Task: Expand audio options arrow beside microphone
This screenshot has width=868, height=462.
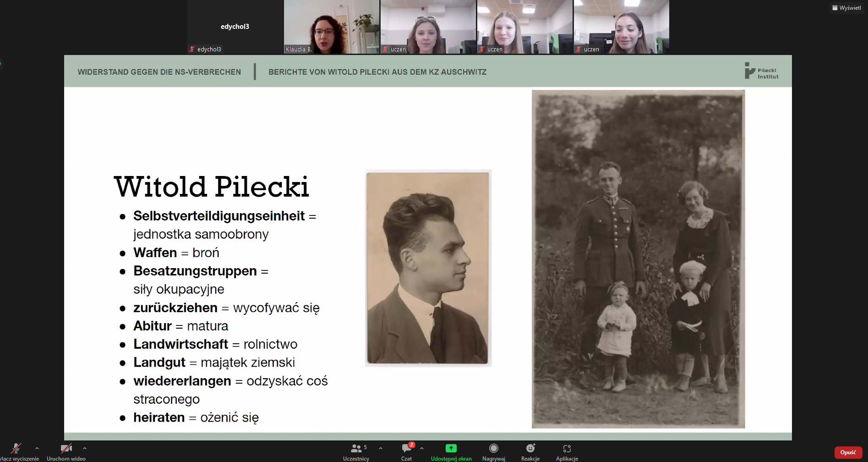Action: [x=37, y=448]
